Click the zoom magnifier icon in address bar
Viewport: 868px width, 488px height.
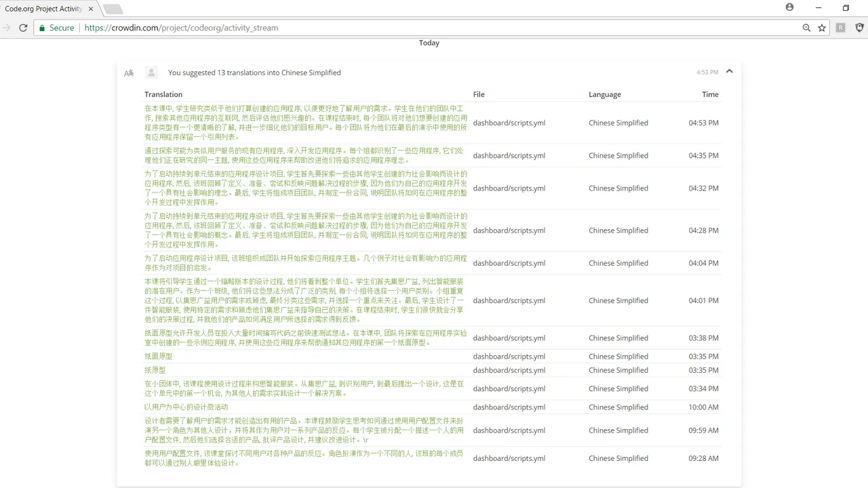(806, 28)
